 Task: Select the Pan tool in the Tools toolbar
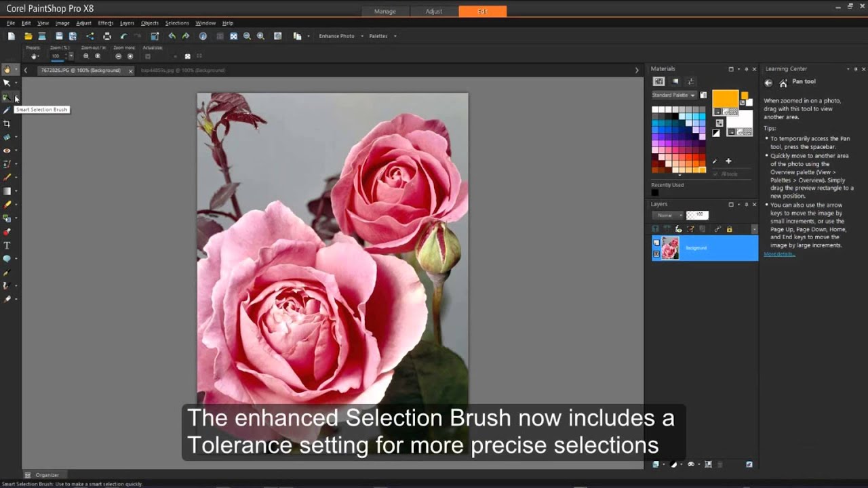[7, 69]
